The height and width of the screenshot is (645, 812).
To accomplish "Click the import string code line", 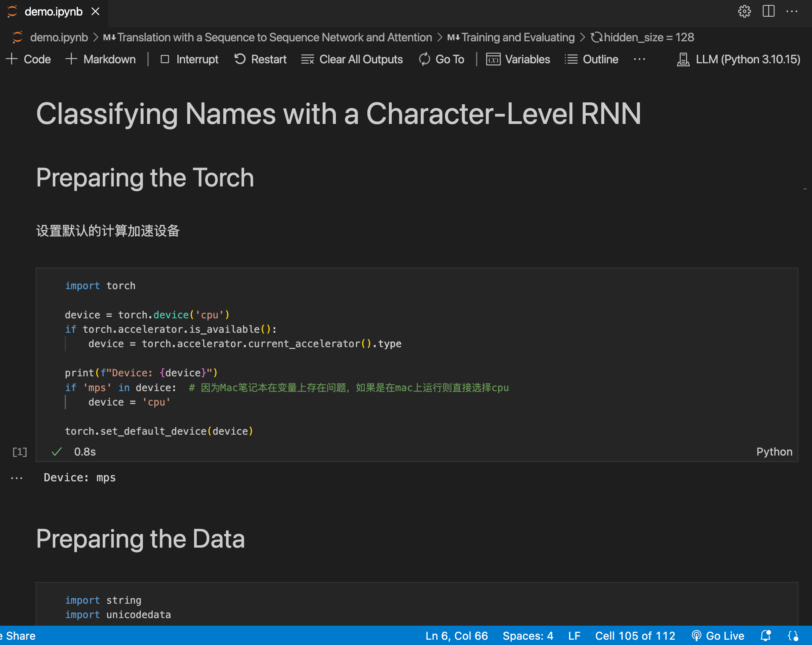I will point(103,600).
